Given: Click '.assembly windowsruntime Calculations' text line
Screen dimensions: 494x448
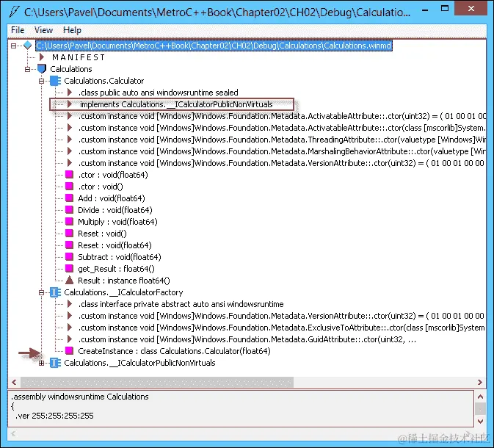Looking at the screenshot, I should (x=80, y=397).
